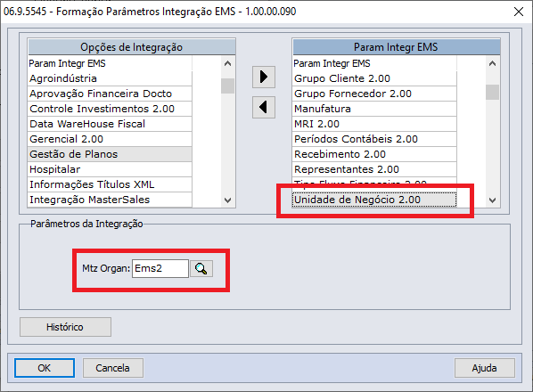Select Controle Investimentos 2.00 row
Image resolution: width=533 pixels, height=392 pixels.
pyautogui.click(x=111, y=109)
